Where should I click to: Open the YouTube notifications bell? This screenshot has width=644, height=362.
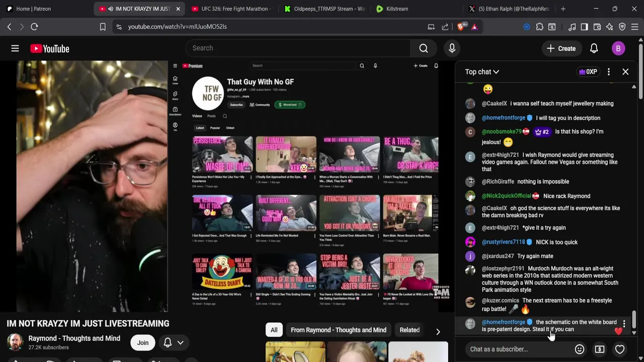(x=594, y=48)
